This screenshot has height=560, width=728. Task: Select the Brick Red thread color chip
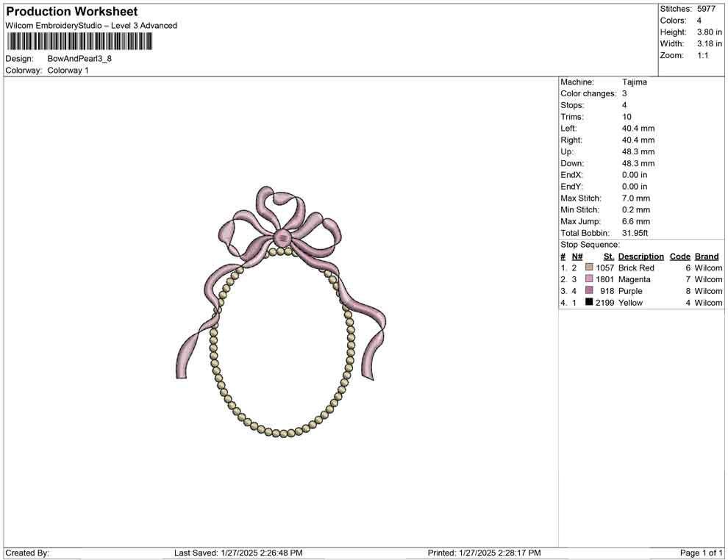tap(588, 268)
